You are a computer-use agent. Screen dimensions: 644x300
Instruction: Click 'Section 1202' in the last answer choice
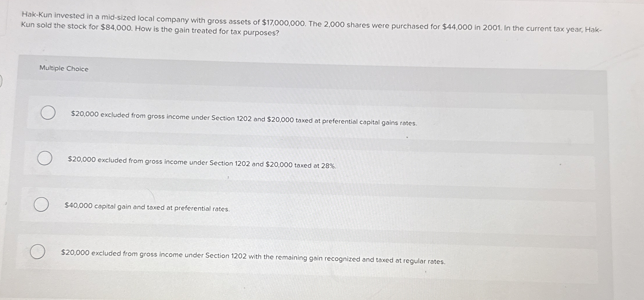(226, 255)
